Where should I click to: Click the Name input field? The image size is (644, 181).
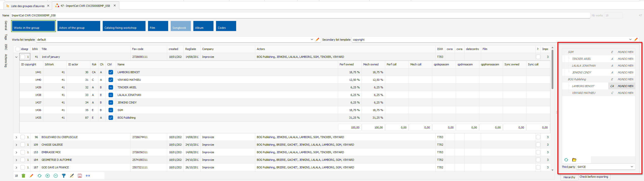click(x=300, y=15)
